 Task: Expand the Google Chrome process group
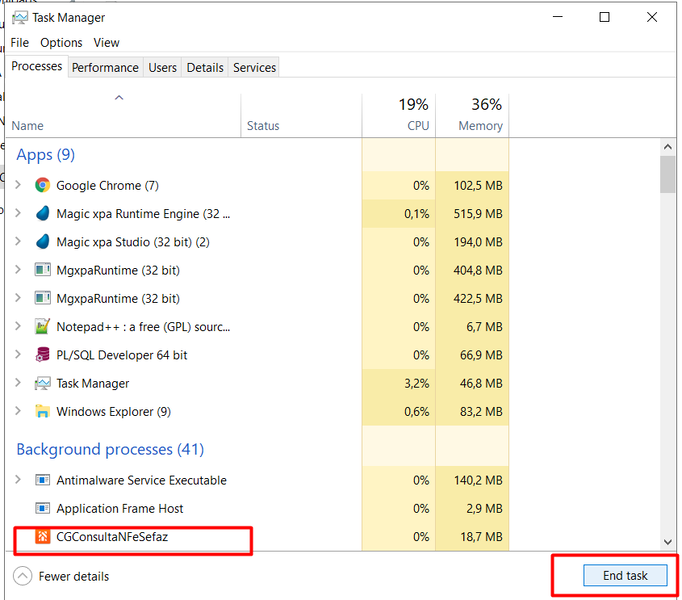click(18, 185)
